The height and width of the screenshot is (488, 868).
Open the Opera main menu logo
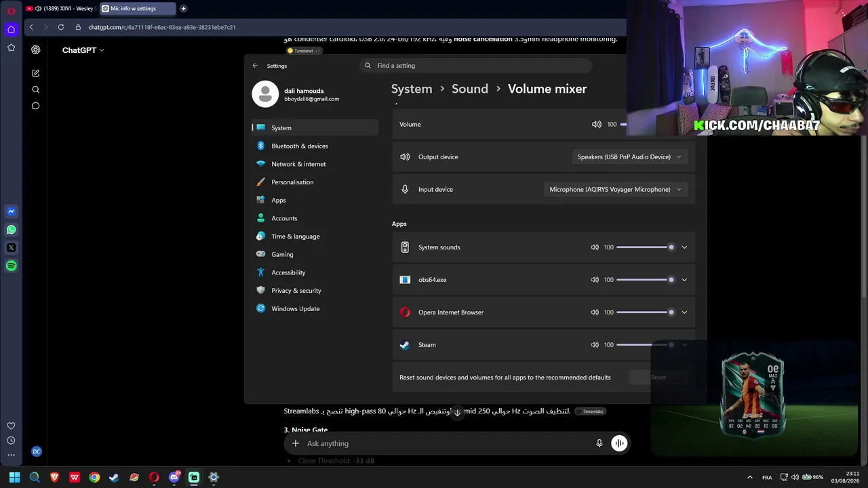(x=11, y=11)
